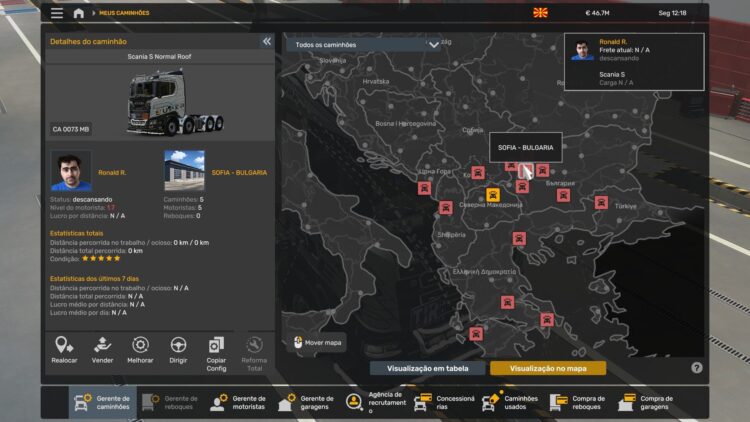Click the Mover mapa mouse hint
This screenshot has height=422, width=750.
(x=318, y=343)
